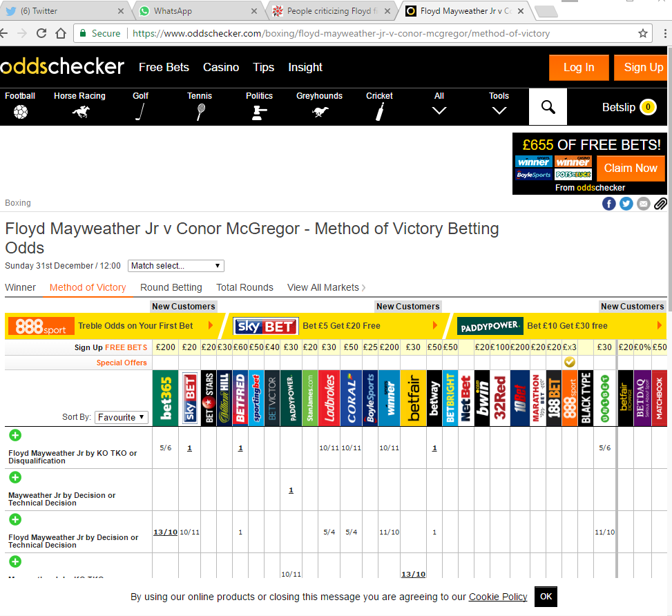Click the Unibet bookmaker logo
The height and width of the screenshot is (616, 672).
point(605,398)
